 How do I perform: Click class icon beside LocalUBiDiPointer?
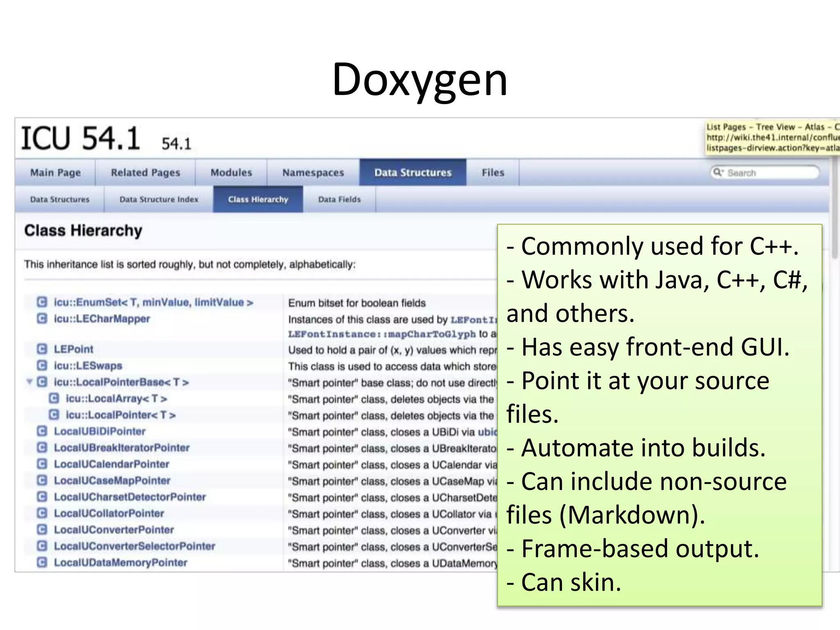pyautogui.click(x=42, y=431)
